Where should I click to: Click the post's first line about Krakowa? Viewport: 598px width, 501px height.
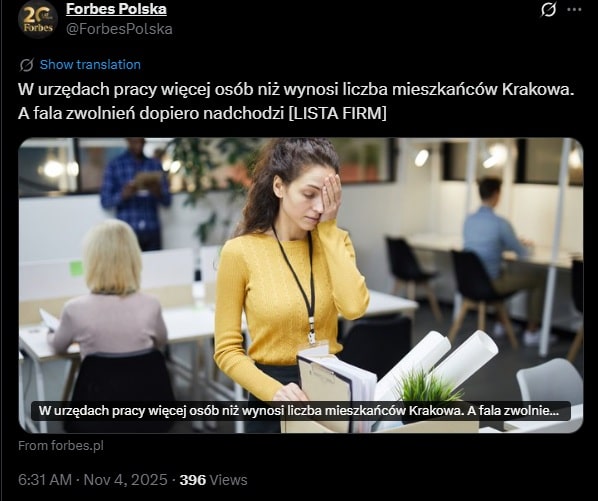(x=296, y=90)
